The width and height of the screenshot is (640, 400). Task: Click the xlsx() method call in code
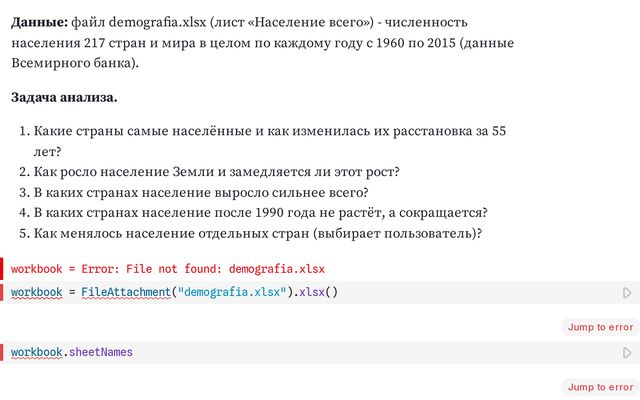point(318,292)
